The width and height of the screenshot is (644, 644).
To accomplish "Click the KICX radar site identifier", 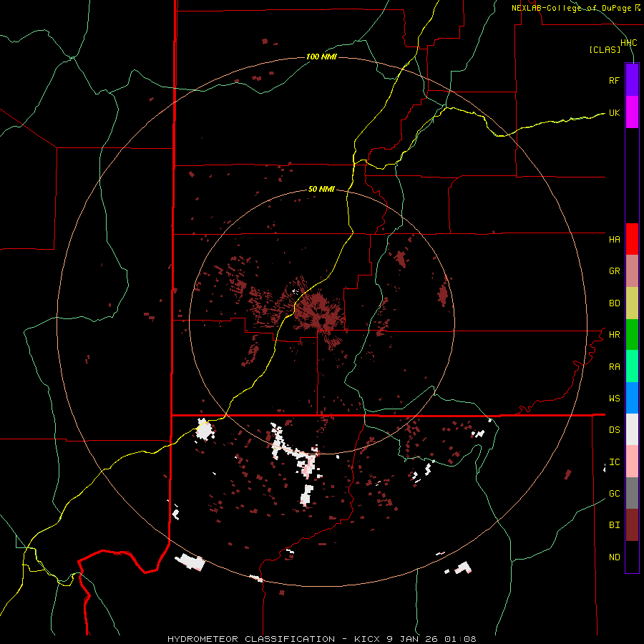I will 368,639.
